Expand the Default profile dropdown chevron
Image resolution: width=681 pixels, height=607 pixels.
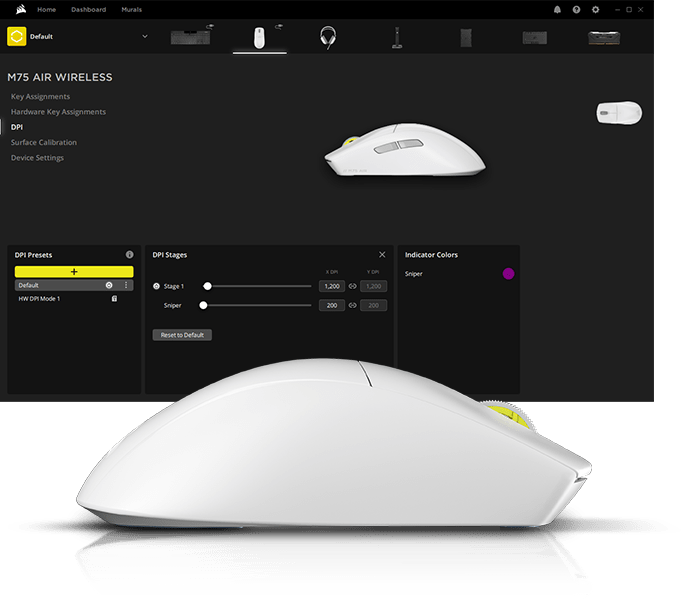tap(145, 36)
